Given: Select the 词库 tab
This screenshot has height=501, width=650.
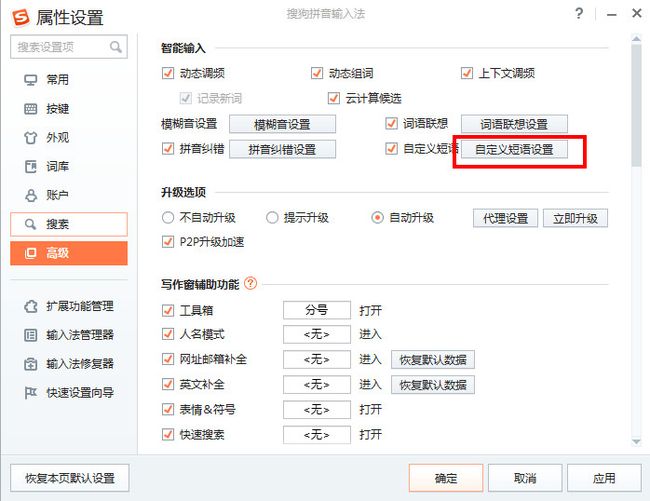Looking at the screenshot, I should [69, 167].
